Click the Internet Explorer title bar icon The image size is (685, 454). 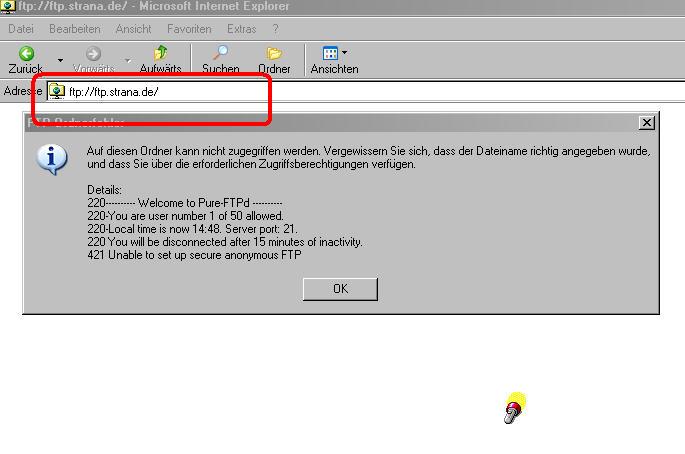coord(8,7)
